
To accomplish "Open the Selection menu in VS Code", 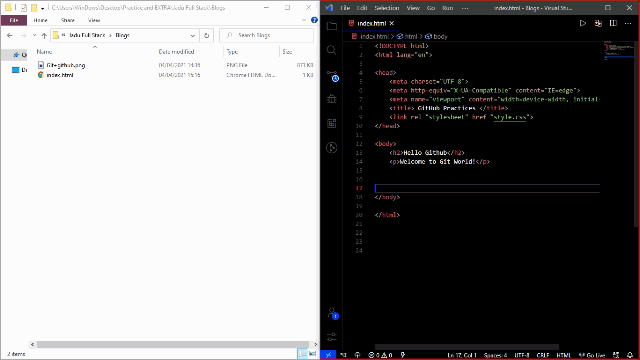I will (x=387, y=8).
